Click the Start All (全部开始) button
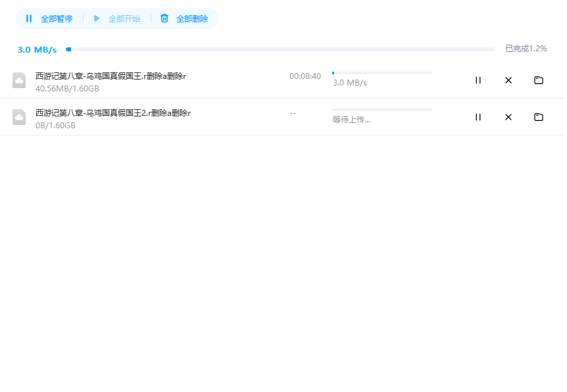 (x=117, y=18)
